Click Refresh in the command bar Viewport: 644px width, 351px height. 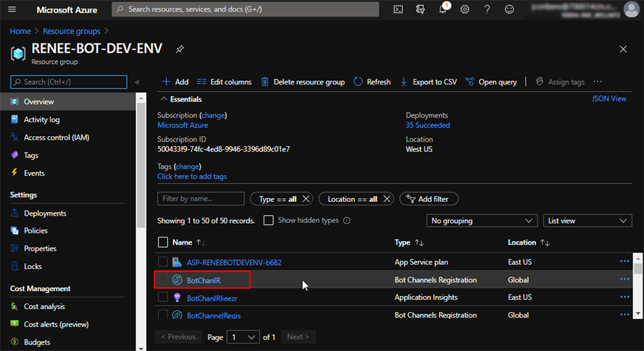(372, 82)
